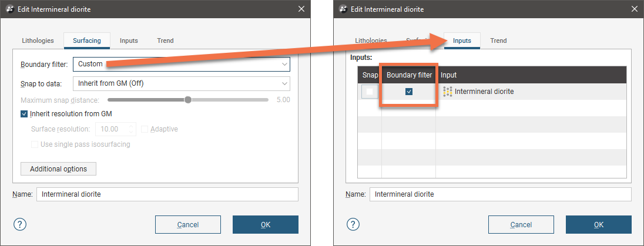Switch to Lithologies tab in left dialog

[x=38, y=41]
